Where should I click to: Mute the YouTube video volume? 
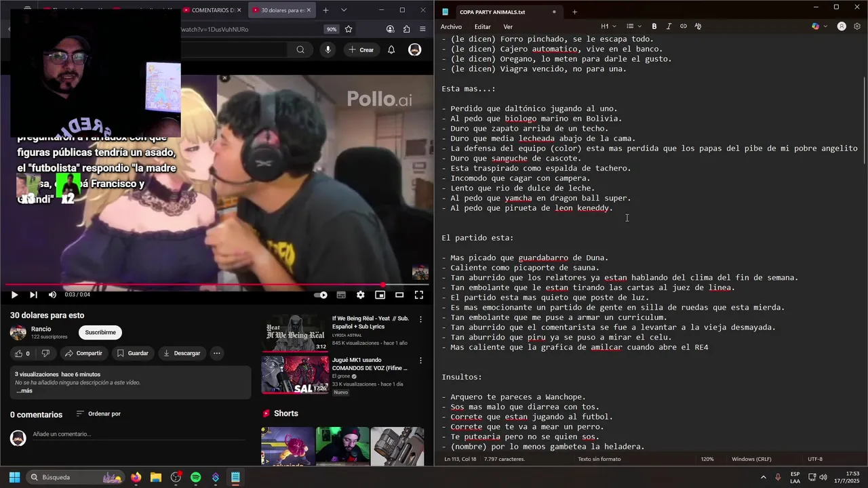coord(52,295)
